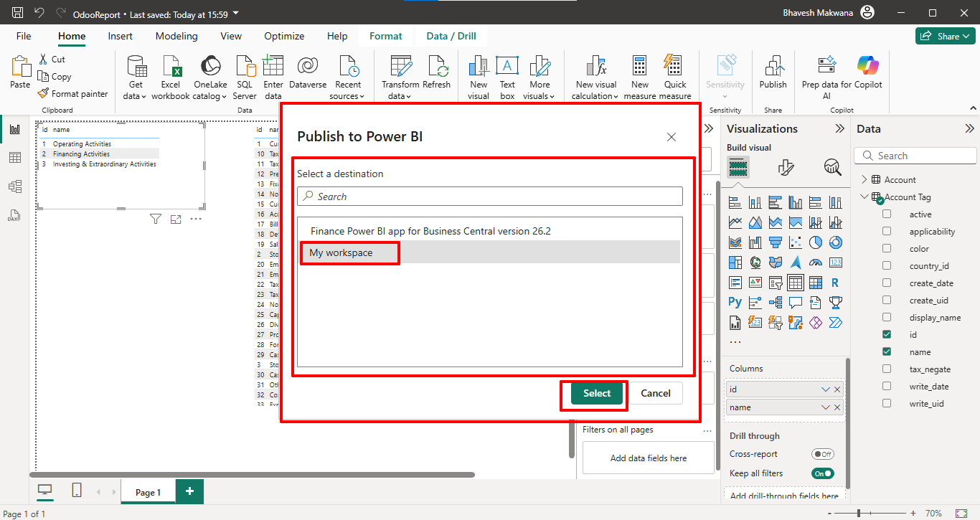This screenshot has width=980, height=520.
Task: Check the active field
Action: click(887, 214)
